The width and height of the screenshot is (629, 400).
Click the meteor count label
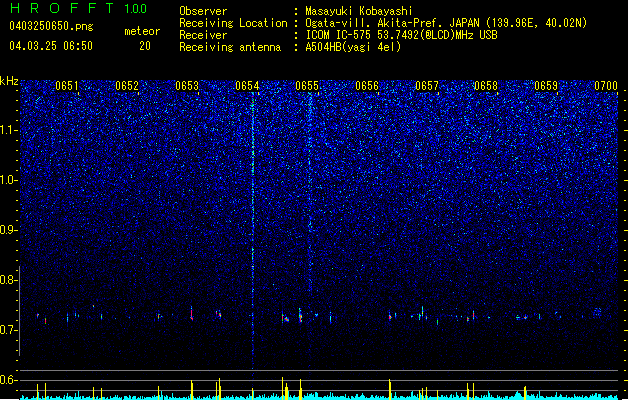click(x=142, y=31)
